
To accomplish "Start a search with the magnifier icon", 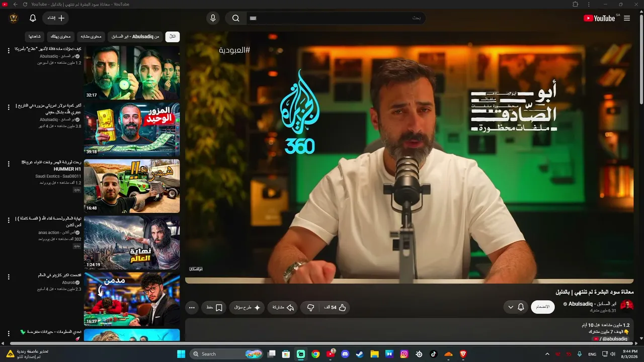I will pos(235,18).
